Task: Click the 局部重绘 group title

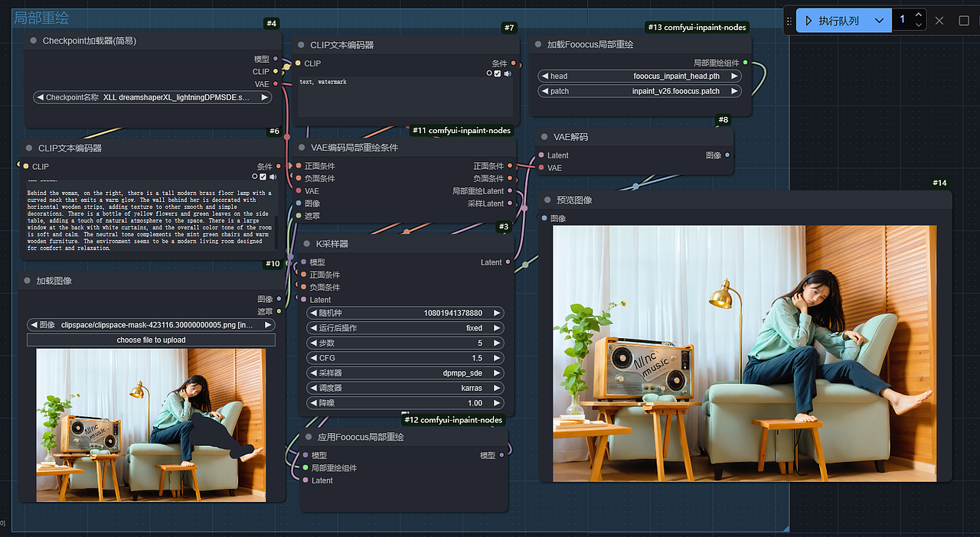Action: point(41,17)
